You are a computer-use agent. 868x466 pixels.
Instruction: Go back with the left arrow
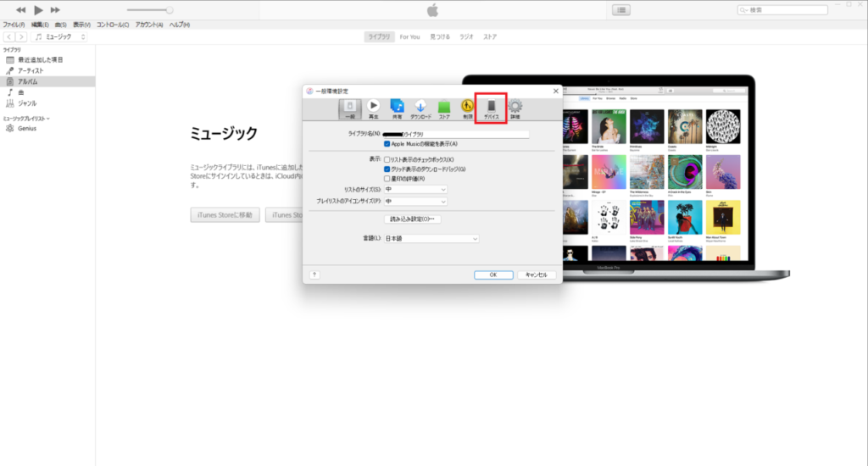8,37
